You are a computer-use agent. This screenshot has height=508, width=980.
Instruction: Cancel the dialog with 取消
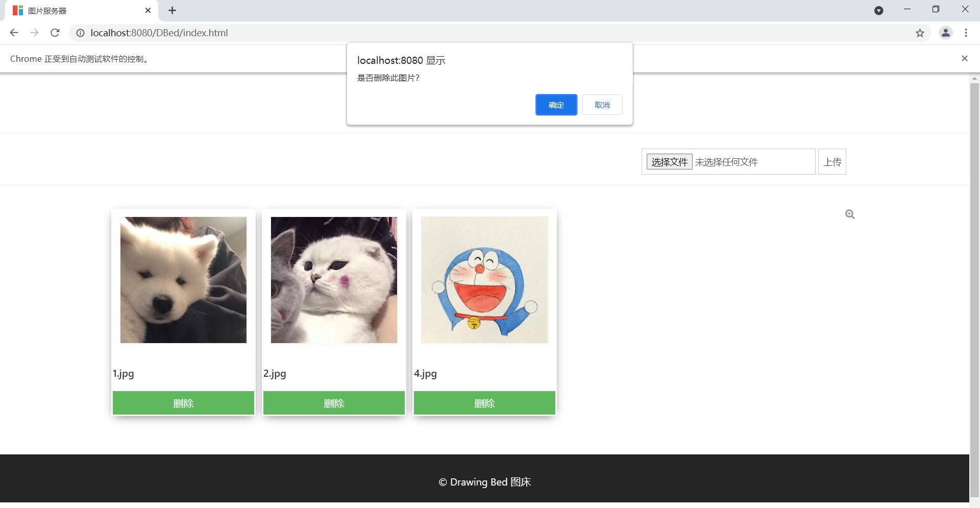[x=602, y=105]
